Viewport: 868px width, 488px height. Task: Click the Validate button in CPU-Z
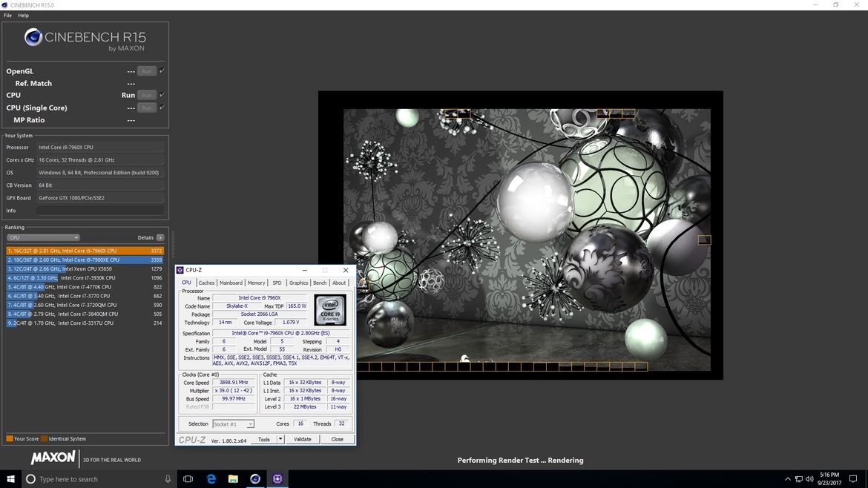[x=302, y=439]
